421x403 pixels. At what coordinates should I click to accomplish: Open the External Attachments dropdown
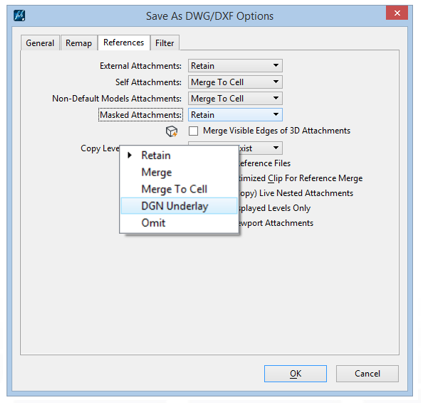pos(235,66)
